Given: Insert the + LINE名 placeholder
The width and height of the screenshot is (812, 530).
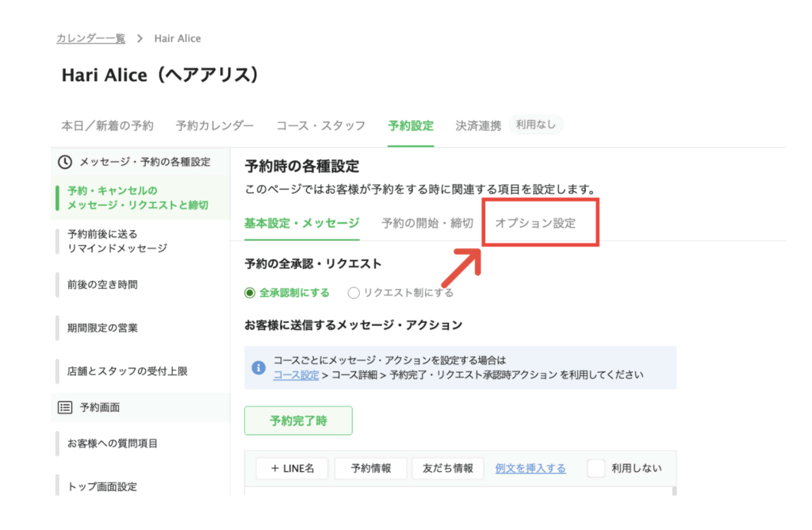Looking at the screenshot, I should tap(292, 468).
